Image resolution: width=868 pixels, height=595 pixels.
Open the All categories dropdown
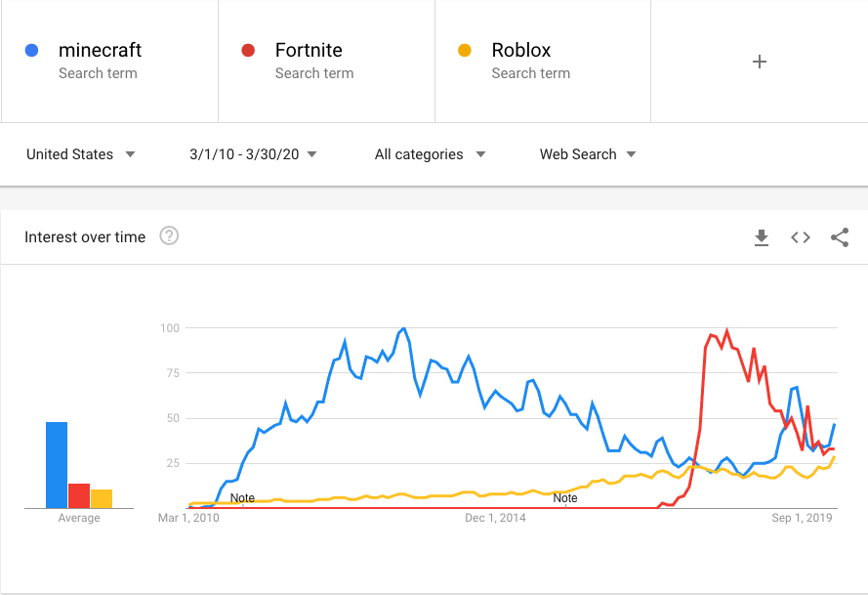coord(430,154)
